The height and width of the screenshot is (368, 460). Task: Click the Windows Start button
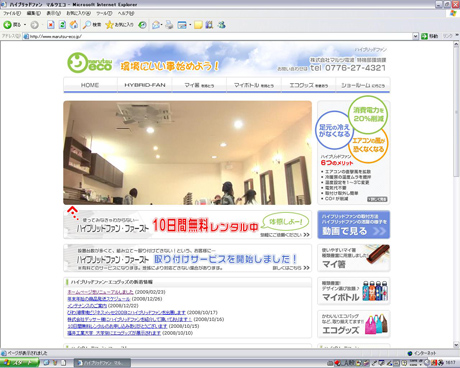pyautogui.click(x=20, y=363)
